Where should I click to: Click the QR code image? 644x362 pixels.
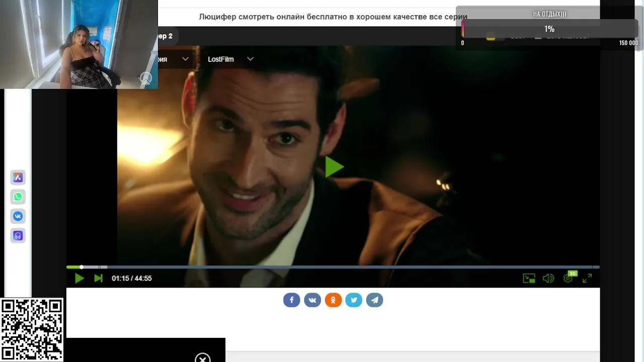[32, 330]
